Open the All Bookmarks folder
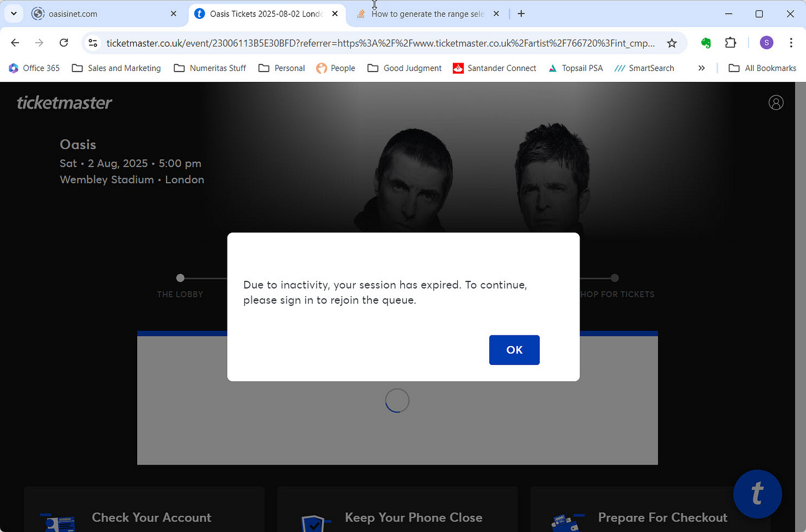Viewport: 806px width, 532px height. click(x=762, y=68)
